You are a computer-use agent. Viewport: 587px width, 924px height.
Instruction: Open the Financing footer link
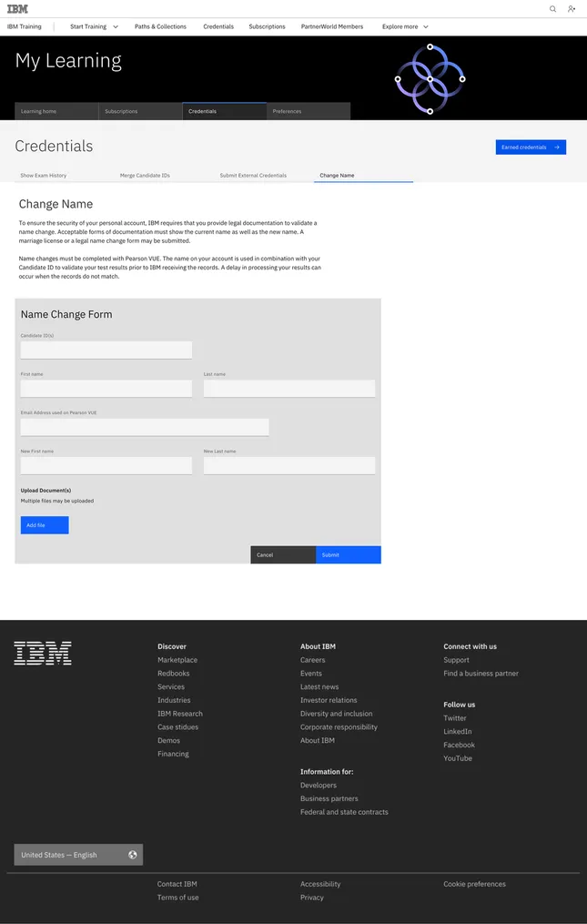click(173, 754)
